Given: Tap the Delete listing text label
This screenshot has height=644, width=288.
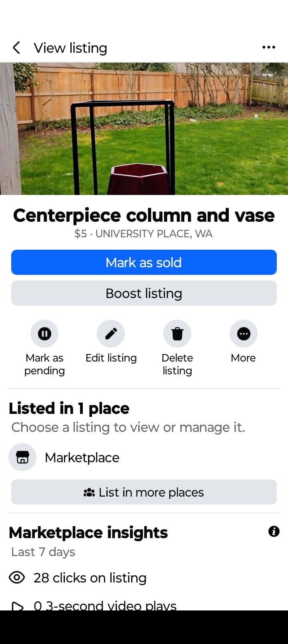Looking at the screenshot, I should tap(177, 364).
